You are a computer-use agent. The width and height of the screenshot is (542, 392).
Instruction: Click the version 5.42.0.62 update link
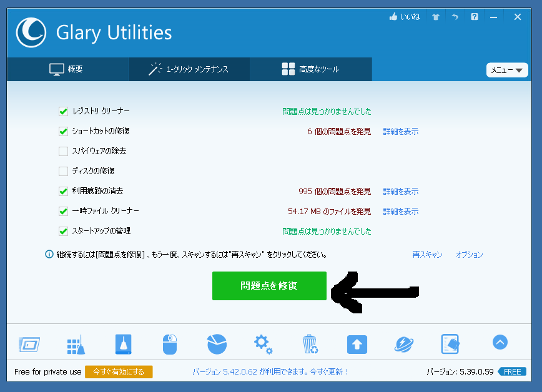(x=270, y=372)
